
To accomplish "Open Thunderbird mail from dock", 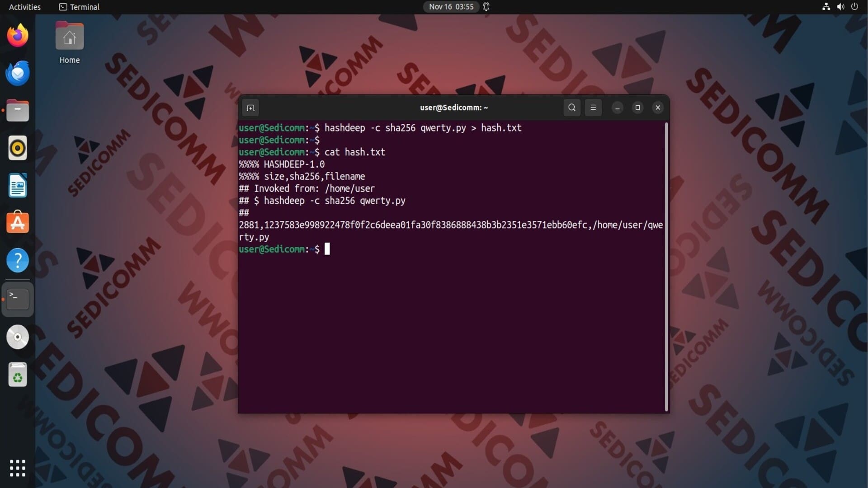I will 18,73.
